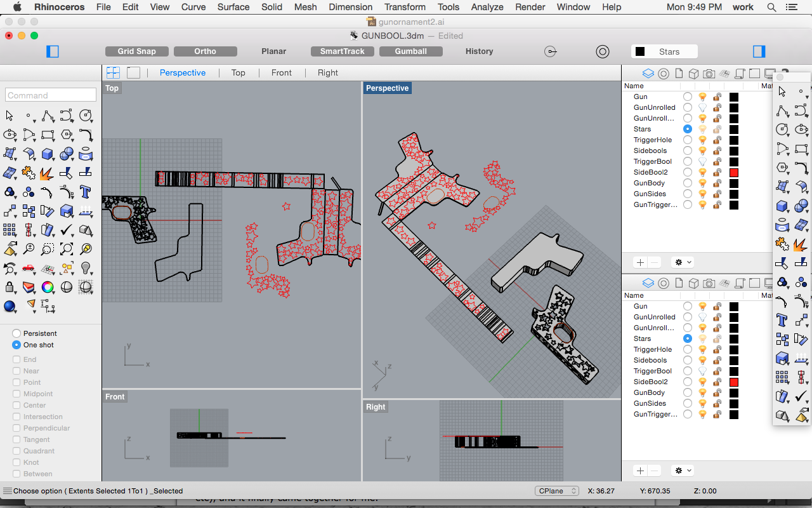The height and width of the screenshot is (508, 812).
Task: Open the camera tab icon in the upper inspector panel
Action: (709, 73)
